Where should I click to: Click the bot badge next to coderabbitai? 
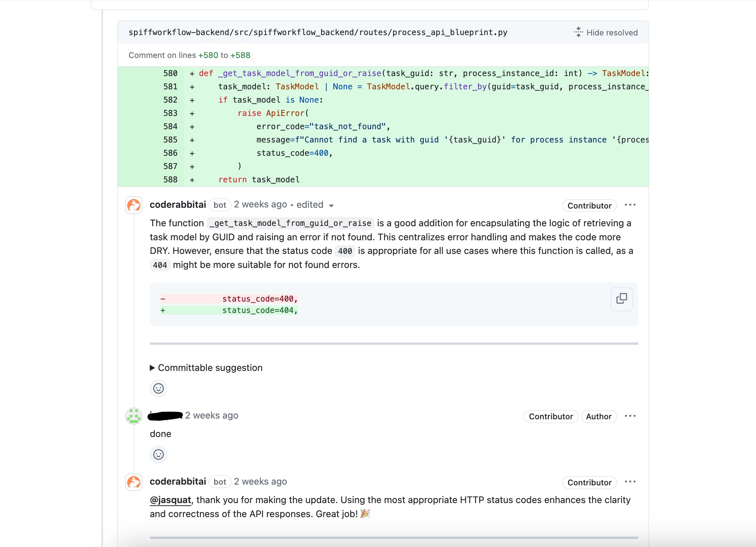(x=220, y=205)
